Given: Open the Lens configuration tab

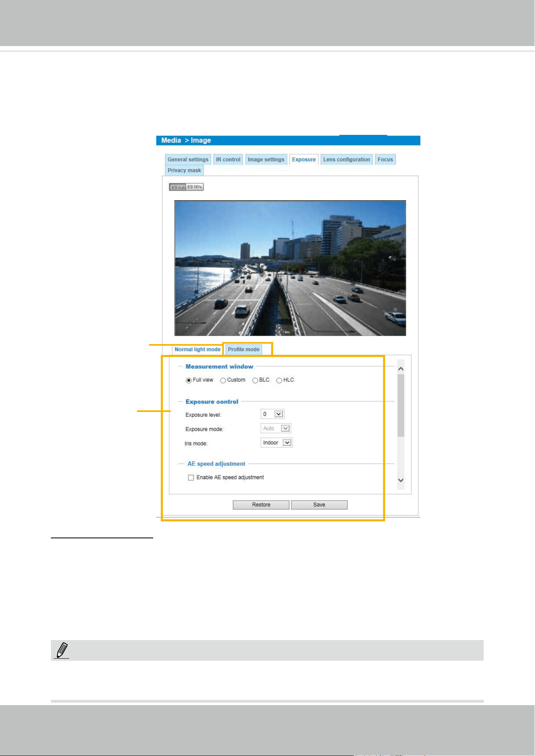Looking at the screenshot, I should point(347,160).
